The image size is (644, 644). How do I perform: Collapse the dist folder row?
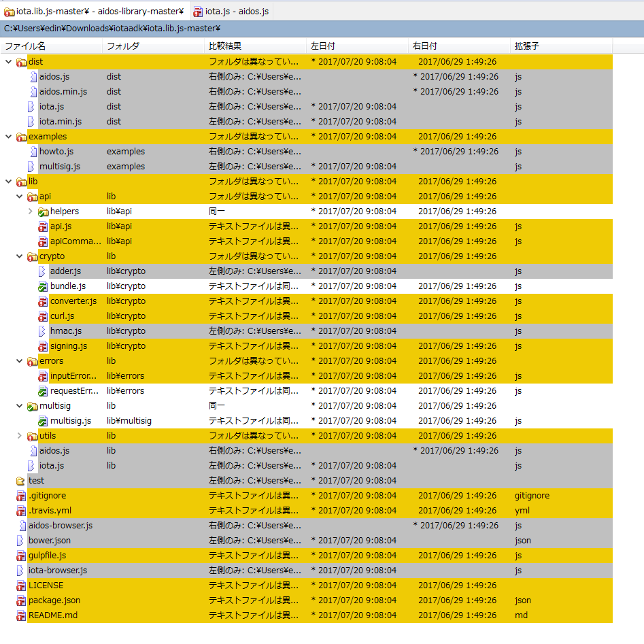click(x=9, y=62)
